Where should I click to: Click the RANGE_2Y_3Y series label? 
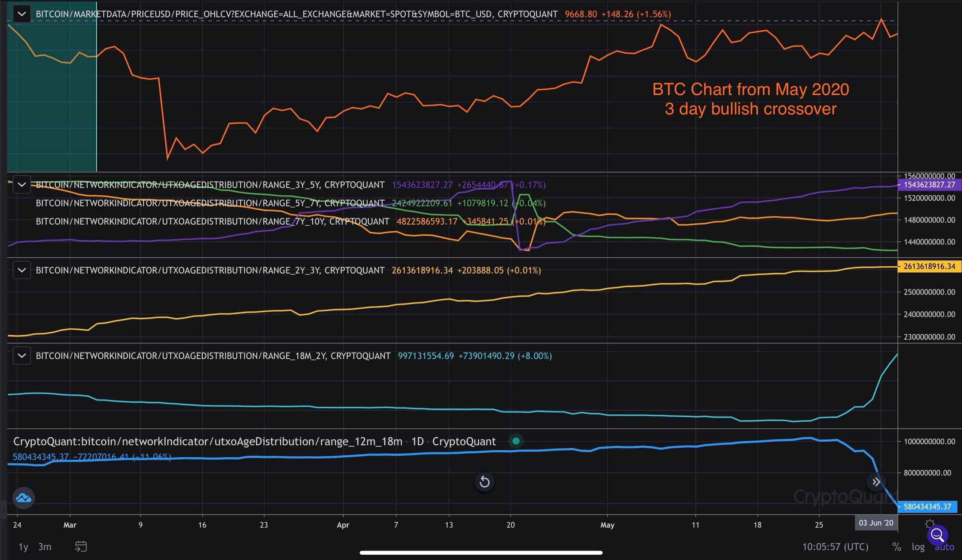[x=210, y=270]
